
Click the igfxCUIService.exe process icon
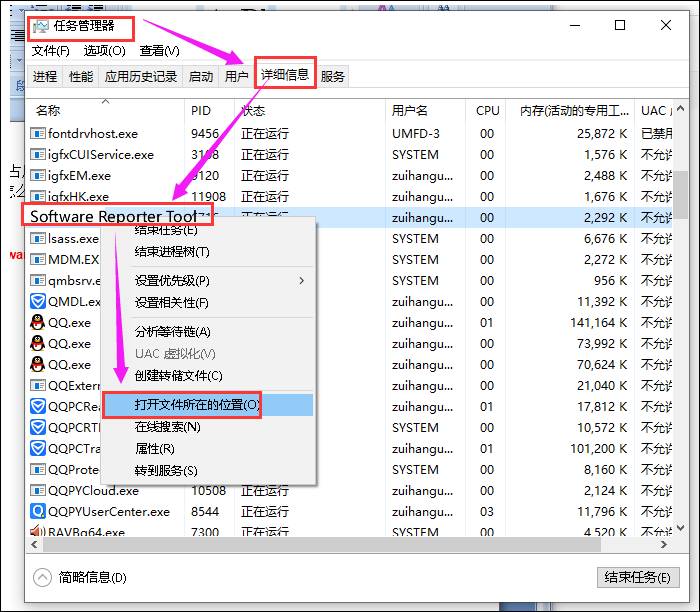[x=38, y=154]
